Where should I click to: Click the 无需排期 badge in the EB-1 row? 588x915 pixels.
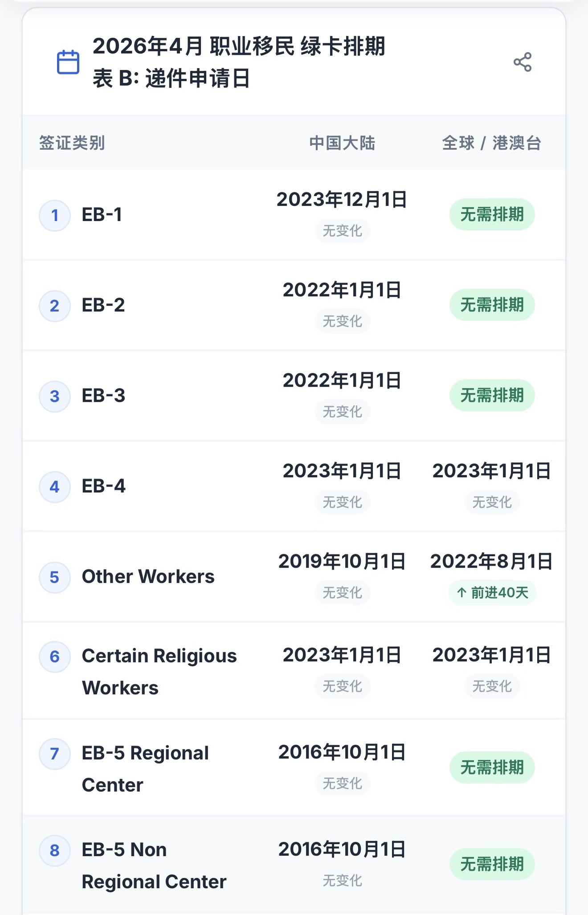492,215
